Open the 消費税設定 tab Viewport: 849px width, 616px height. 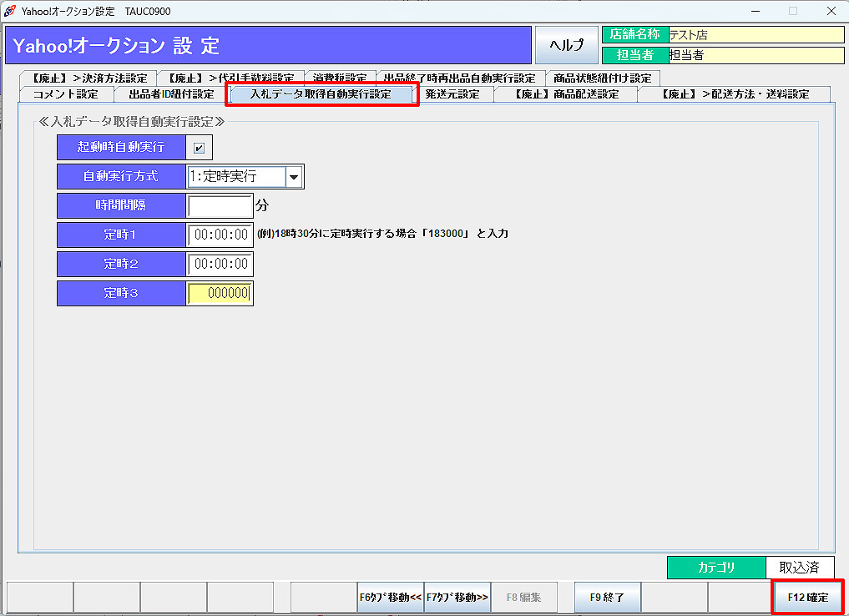click(x=339, y=78)
